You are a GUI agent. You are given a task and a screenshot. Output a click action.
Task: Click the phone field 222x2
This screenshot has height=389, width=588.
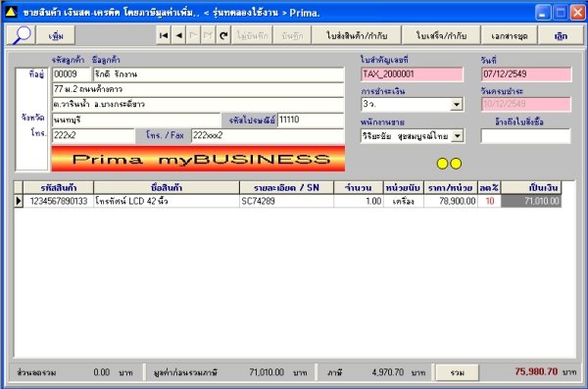[93, 135]
